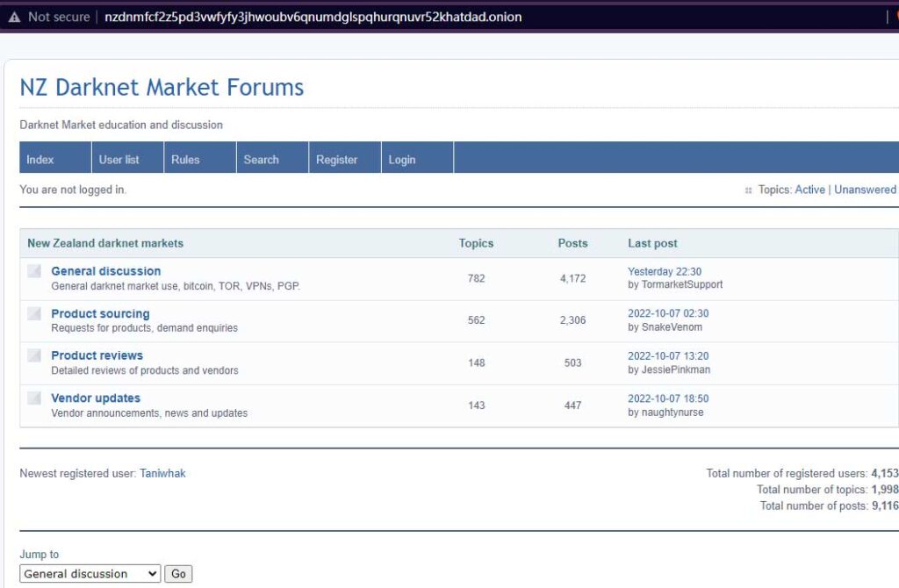Open the Rules page in navigation bar
This screenshot has width=899, height=588.
[x=185, y=160]
